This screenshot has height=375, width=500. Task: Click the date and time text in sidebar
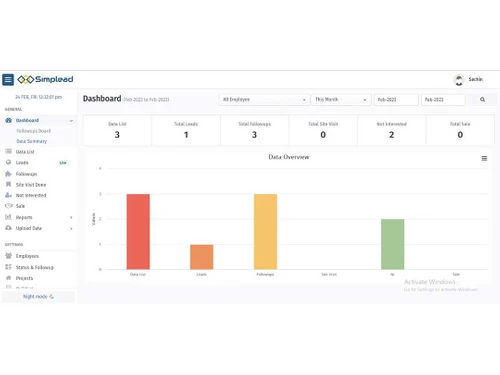[x=38, y=97]
